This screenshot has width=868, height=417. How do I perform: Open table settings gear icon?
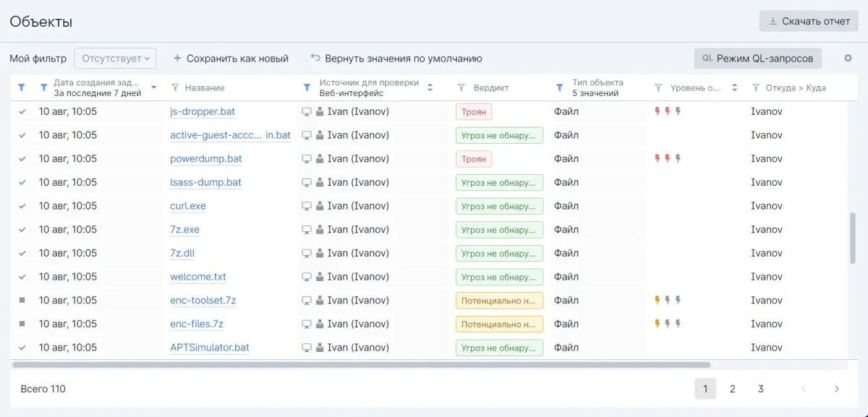[848, 59]
